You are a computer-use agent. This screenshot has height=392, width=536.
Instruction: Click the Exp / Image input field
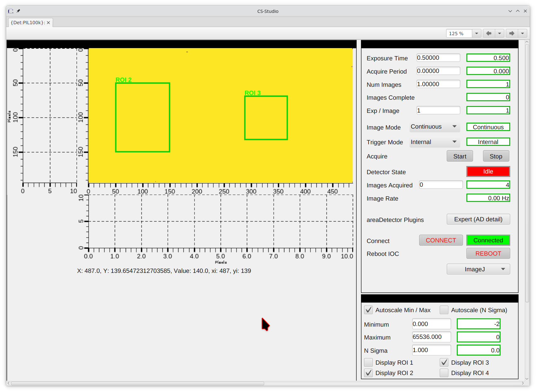tap(438, 110)
